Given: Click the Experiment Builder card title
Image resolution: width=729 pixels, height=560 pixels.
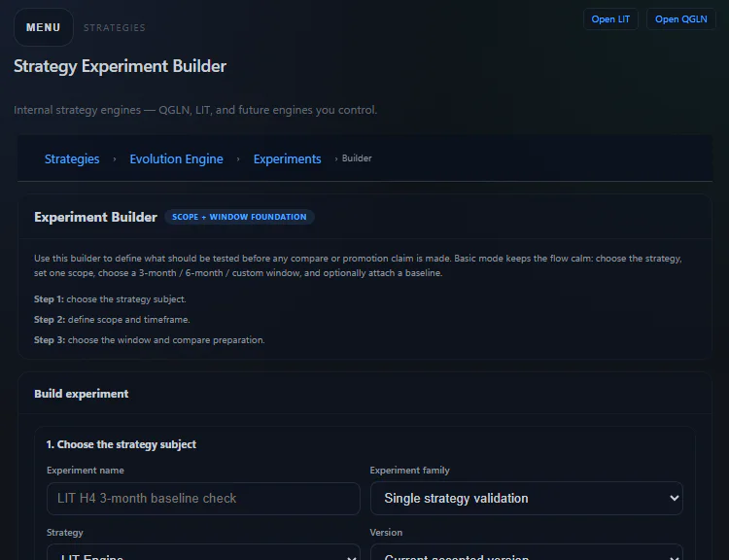Looking at the screenshot, I should pos(95,217).
